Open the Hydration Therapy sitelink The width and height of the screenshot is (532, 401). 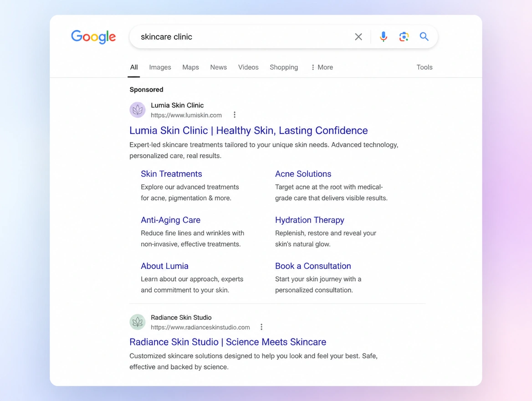(x=310, y=220)
